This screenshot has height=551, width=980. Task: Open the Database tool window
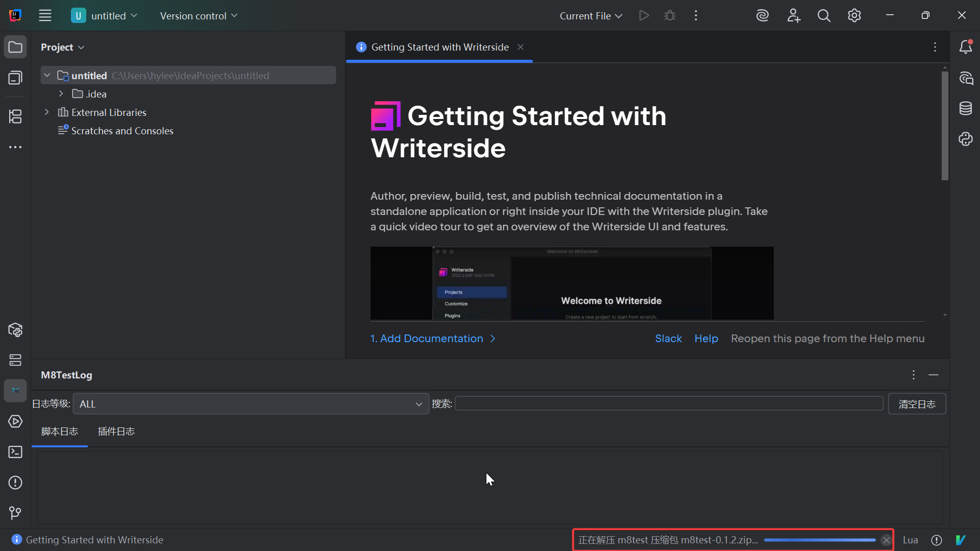tap(965, 108)
